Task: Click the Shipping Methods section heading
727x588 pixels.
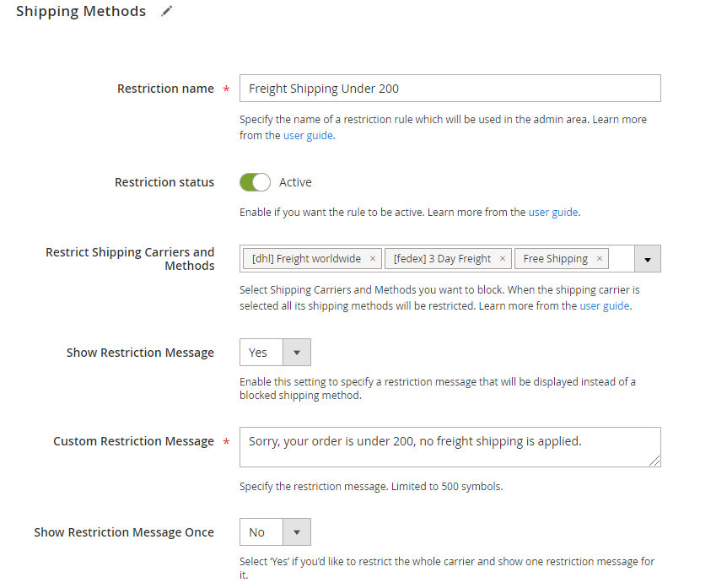Action: point(81,11)
